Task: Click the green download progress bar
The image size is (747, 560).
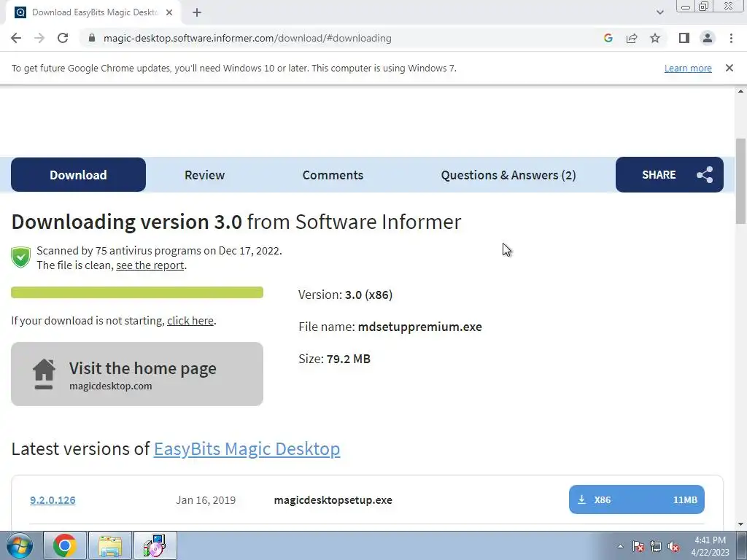Action: pos(137,292)
